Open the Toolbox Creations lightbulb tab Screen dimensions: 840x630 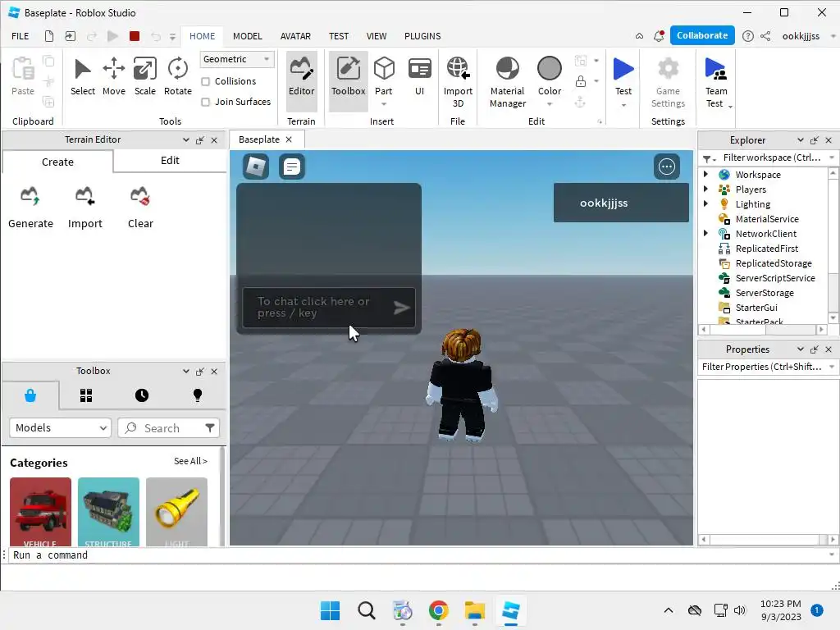click(198, 395)
